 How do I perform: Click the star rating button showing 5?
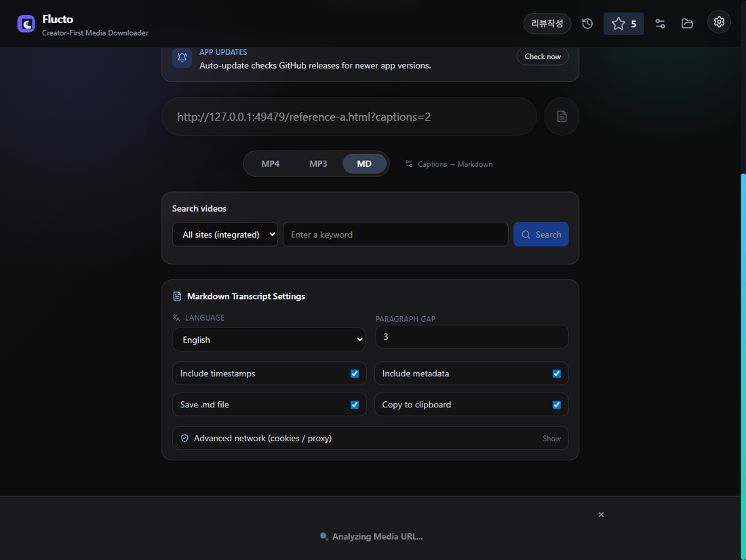[623, 24]
